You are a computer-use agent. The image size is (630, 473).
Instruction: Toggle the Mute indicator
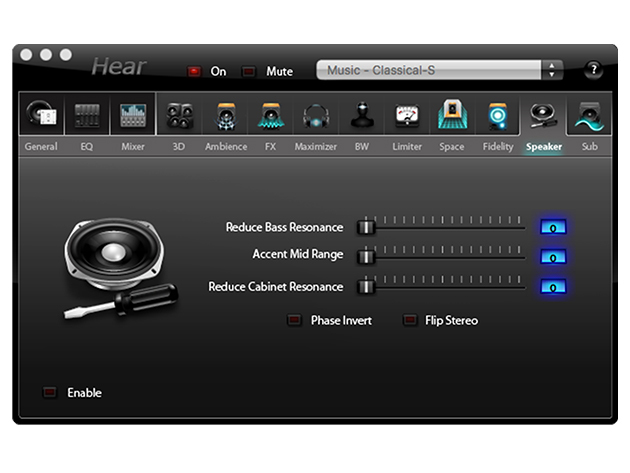tap(249, 72)
